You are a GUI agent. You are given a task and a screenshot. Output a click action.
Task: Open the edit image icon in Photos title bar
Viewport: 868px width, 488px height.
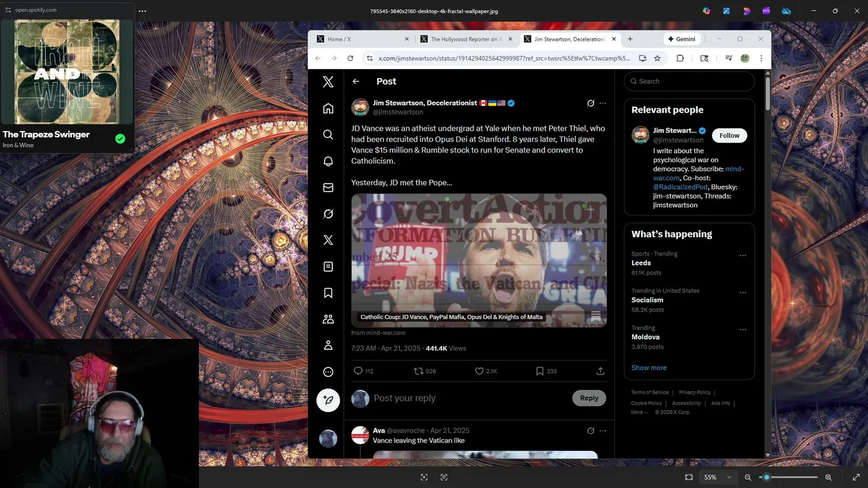pyautogui.click(x=726, y=11)
